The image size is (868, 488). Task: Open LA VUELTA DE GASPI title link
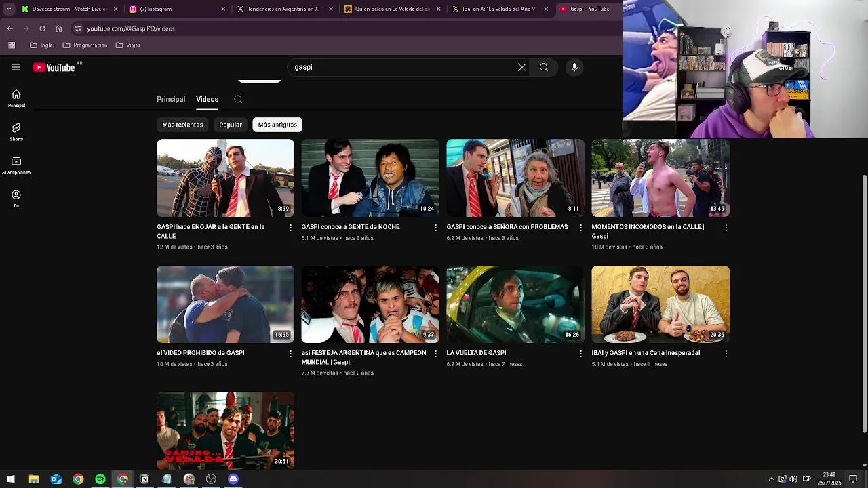[476, 353]
